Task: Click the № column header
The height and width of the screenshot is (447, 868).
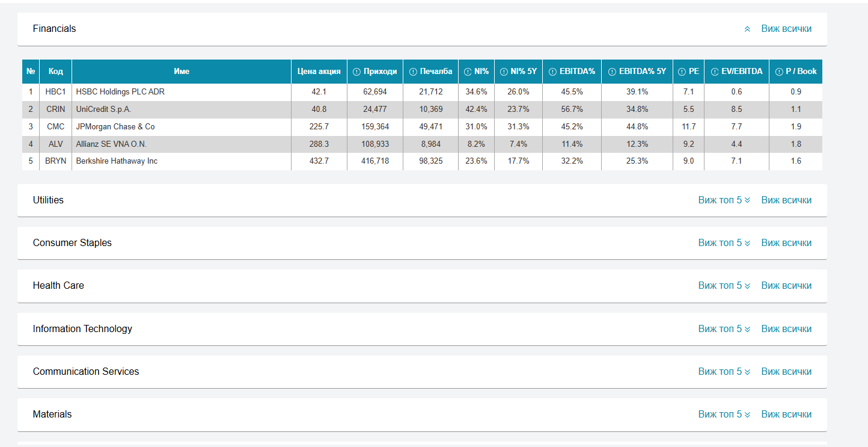Action: [x=31, y=72]
